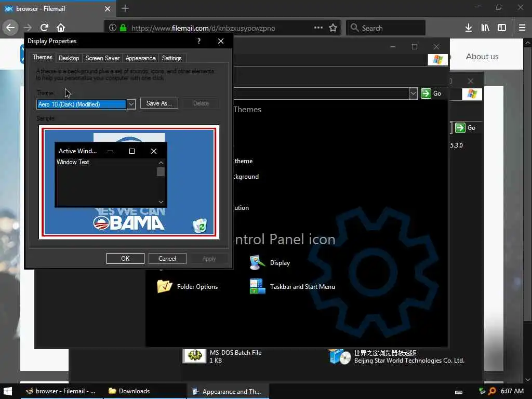Expand the Theme dropdown list

[x=131, y=104]
